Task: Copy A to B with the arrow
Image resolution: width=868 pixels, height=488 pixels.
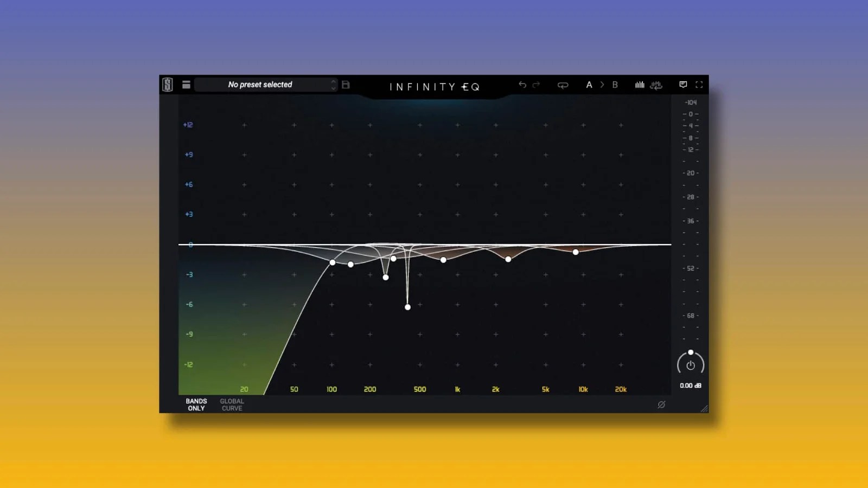Action: coord(602,85)
